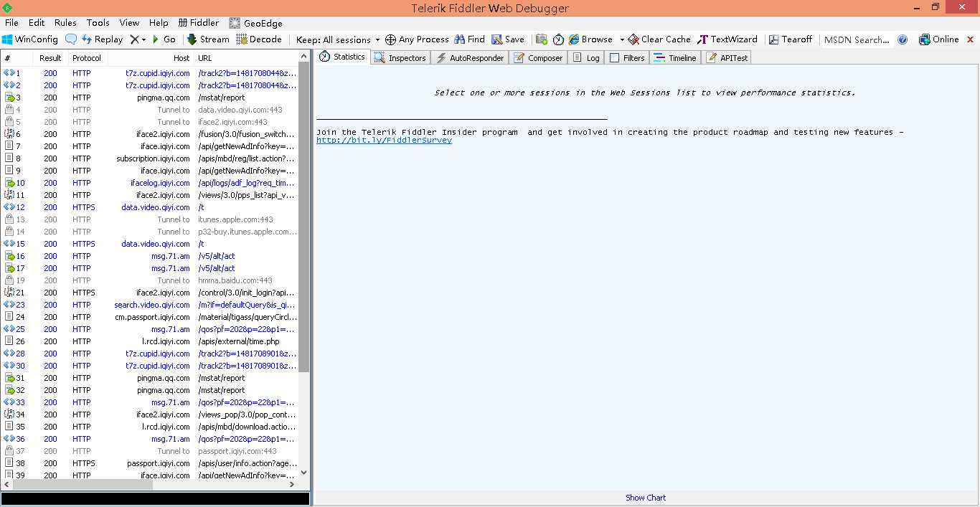This screenshot has width=980, height=507.
Task: Toggle Stream mode in toolbar
Action: [208, 39]
